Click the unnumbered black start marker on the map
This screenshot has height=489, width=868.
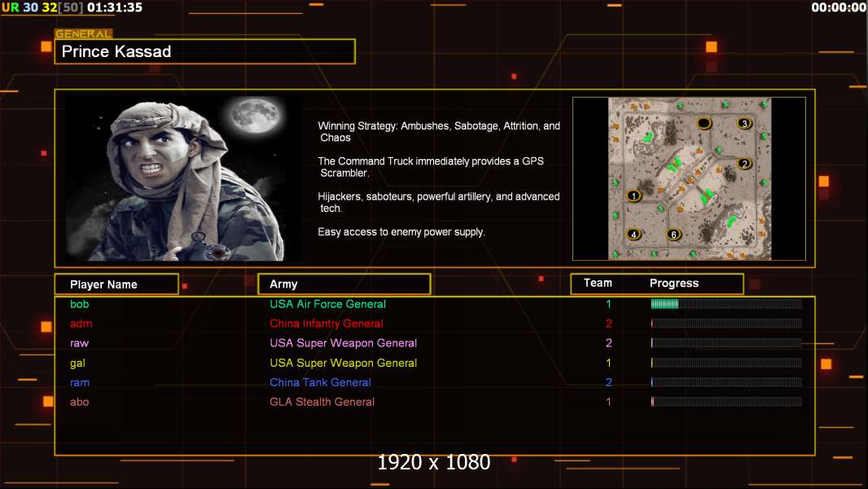coord(704,123)
